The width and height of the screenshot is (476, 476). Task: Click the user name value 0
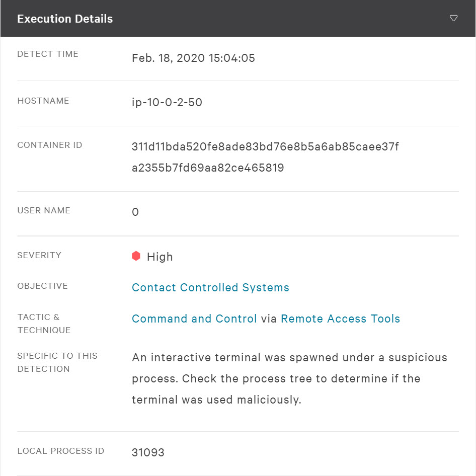(135, 212)
